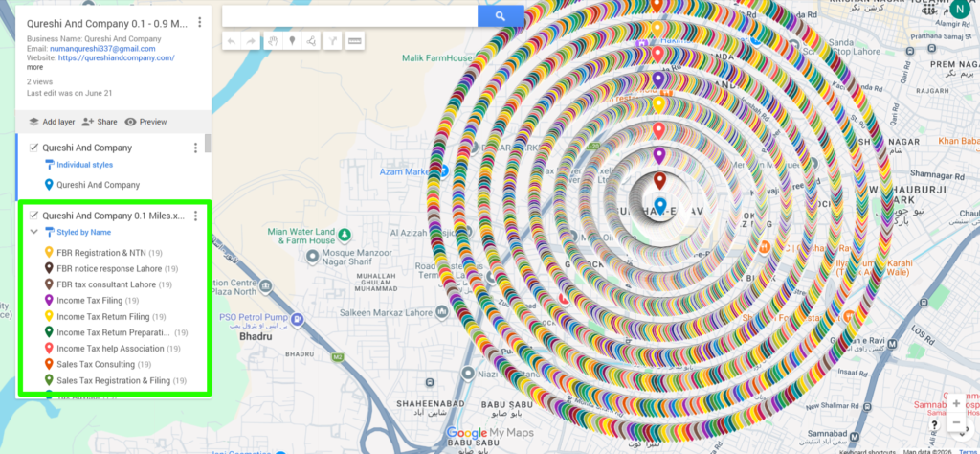Open the Styled by Name style link
This screenshot has height=454, width=980.
(84, 232)
